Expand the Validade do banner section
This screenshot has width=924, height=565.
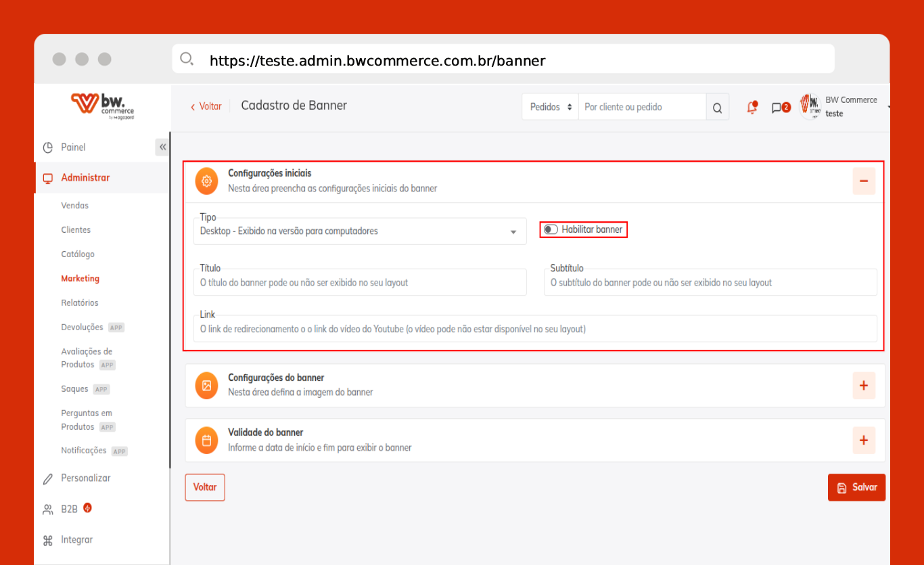pyautogui.click(x=863, y=440)
